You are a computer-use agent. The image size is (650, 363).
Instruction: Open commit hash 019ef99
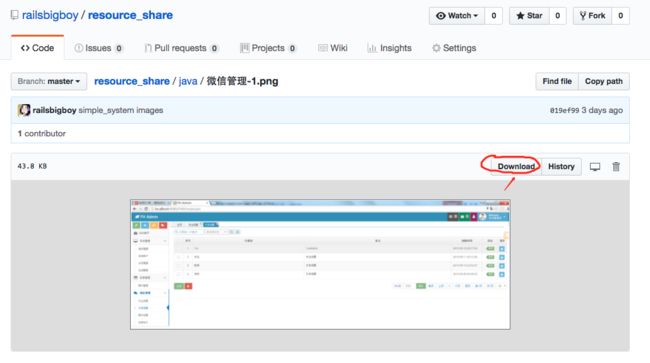(x=564, y=110)
